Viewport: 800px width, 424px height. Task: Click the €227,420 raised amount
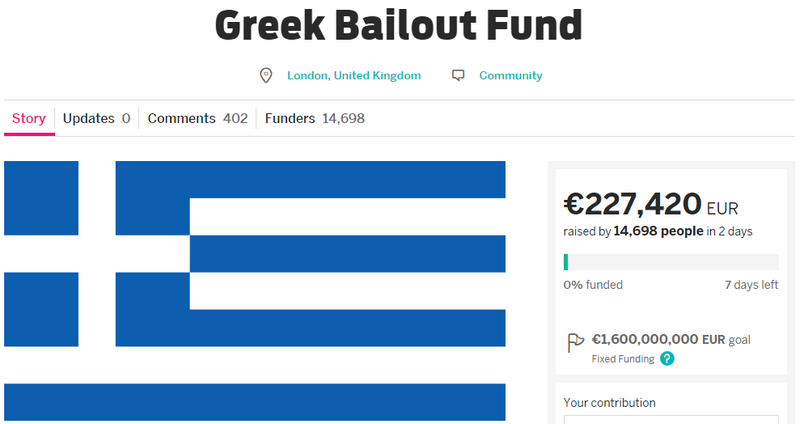click(x=633, y=204)
